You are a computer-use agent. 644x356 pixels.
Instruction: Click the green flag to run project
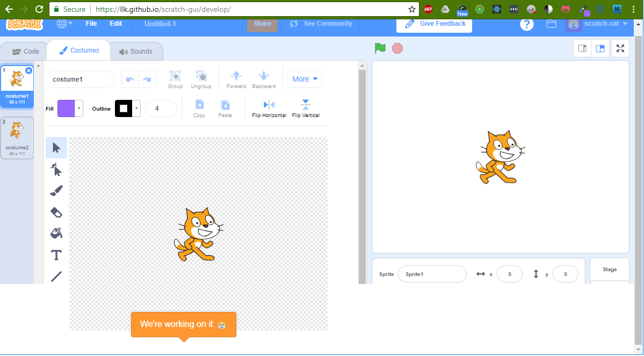(380, 48)
